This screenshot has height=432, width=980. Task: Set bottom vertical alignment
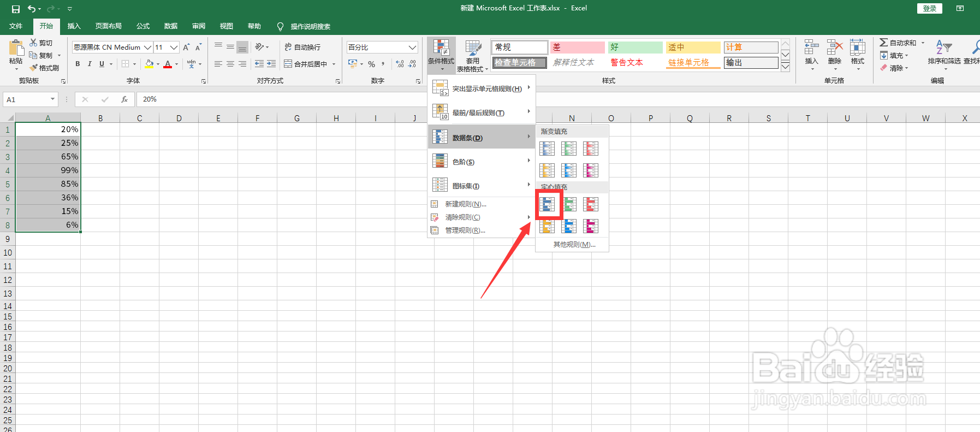click(242, 47)
